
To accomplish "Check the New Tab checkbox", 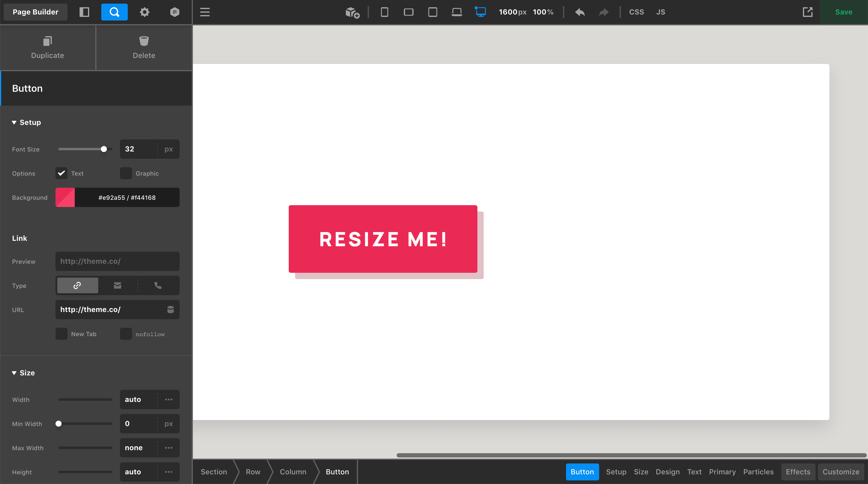I will pyautogui.click(x=61, y=334).
